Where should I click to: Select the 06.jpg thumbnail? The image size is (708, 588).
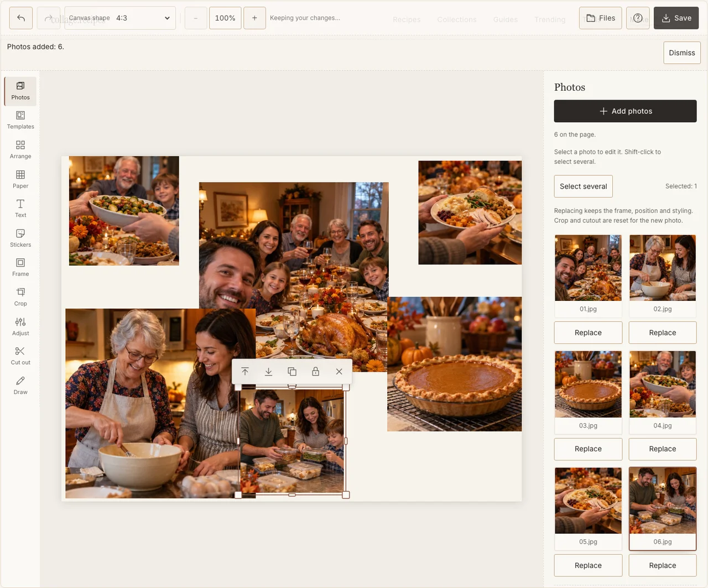tap(663, 509)
